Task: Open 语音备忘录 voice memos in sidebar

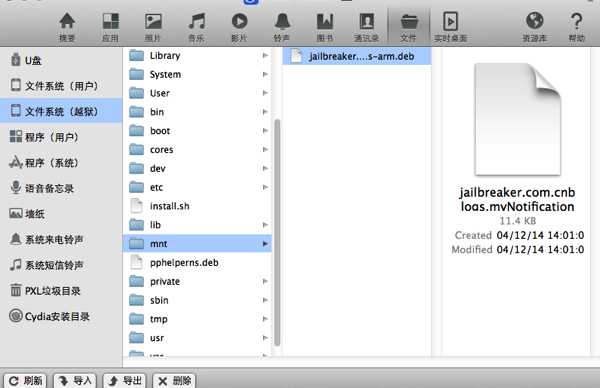Action: pos(61,188)
